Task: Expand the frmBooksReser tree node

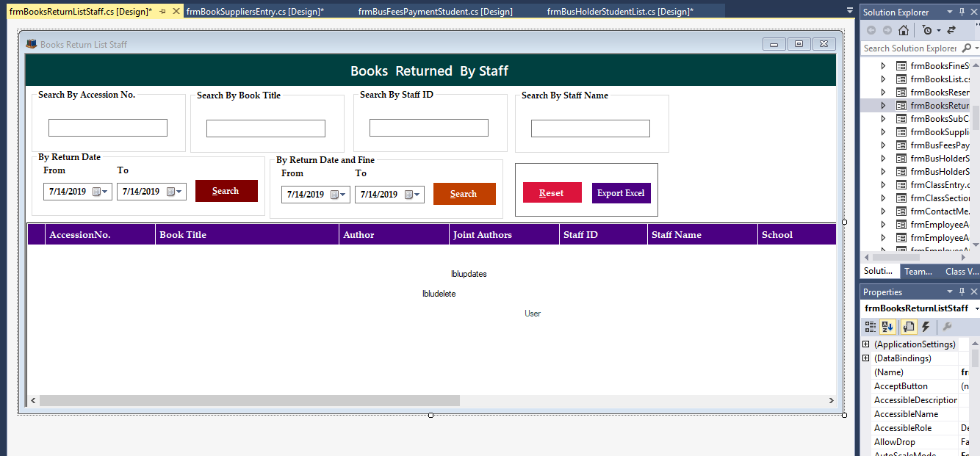Action: coord(883,93)
